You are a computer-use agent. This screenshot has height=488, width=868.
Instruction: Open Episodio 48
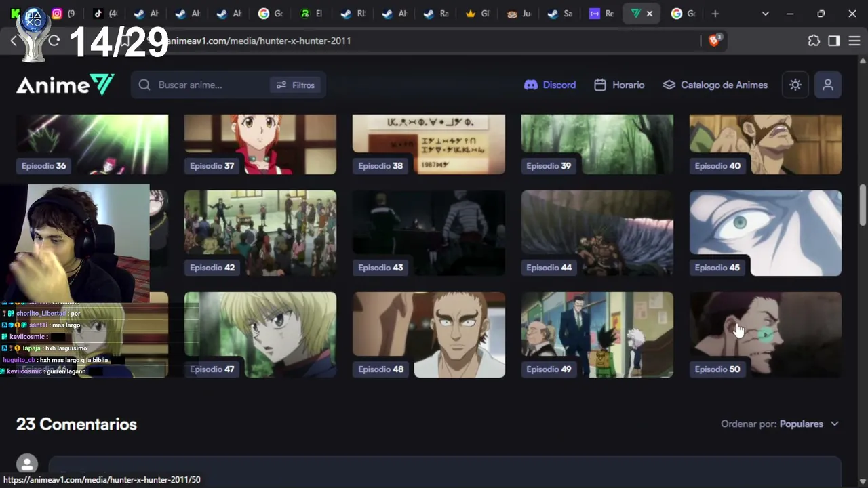(x=429, y=335)
